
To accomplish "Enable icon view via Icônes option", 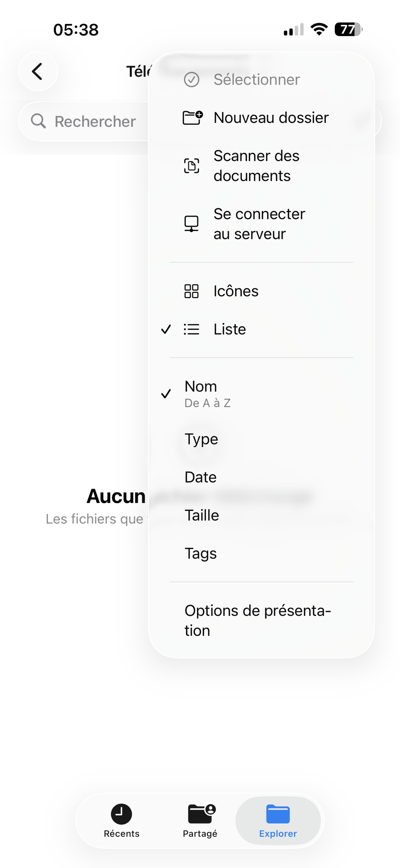I will tap(236, 291).
